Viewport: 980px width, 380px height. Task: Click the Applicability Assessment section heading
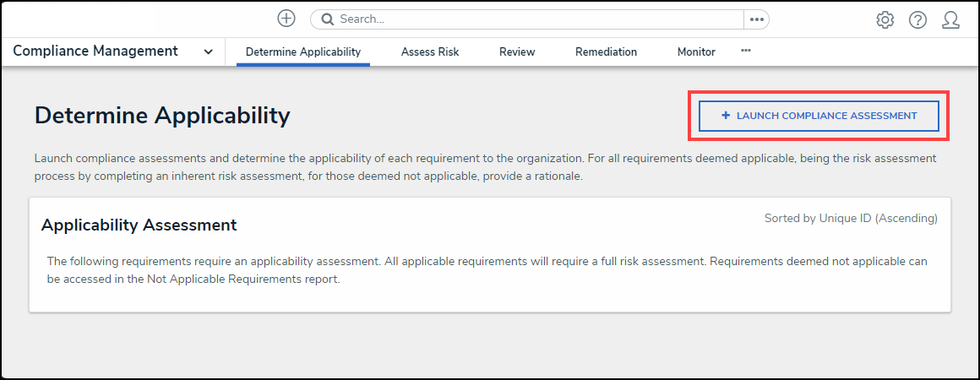139,225
